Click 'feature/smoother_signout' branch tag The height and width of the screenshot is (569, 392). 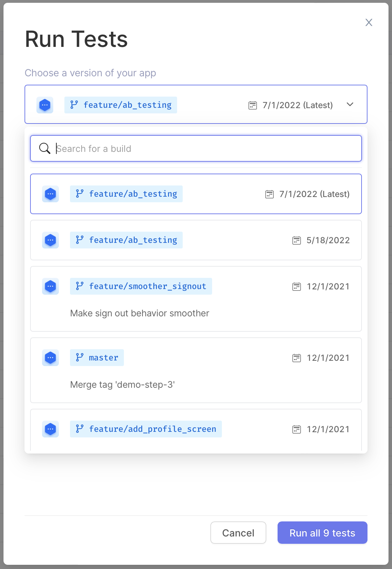coord(141,286)
